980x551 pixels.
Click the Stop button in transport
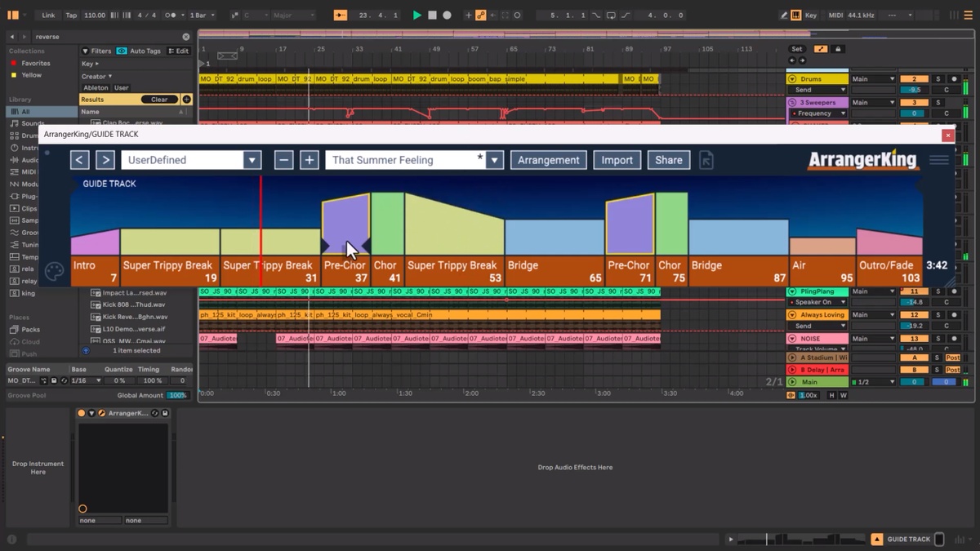[432, 15]
